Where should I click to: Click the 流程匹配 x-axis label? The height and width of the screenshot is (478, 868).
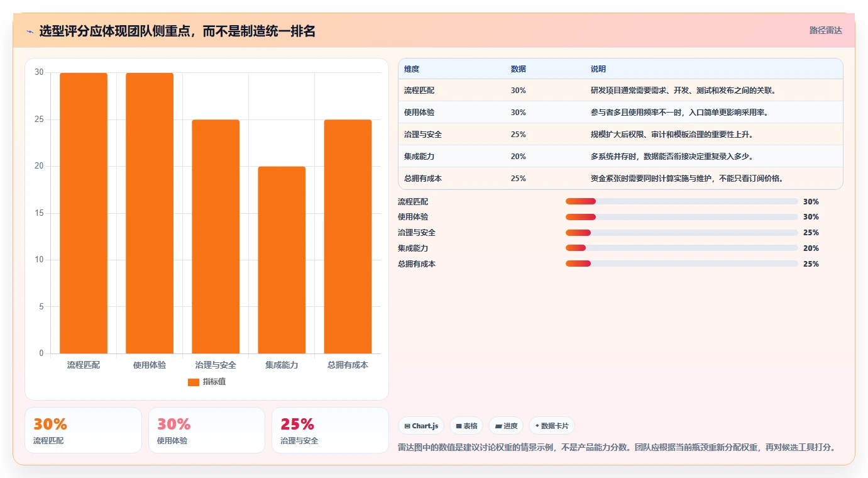click(x=84, y=365)
